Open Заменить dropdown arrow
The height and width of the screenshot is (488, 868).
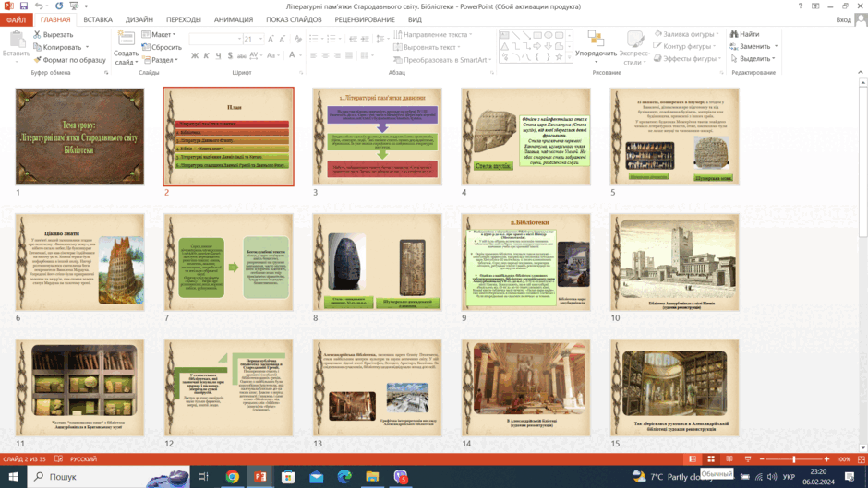[776, 46]
